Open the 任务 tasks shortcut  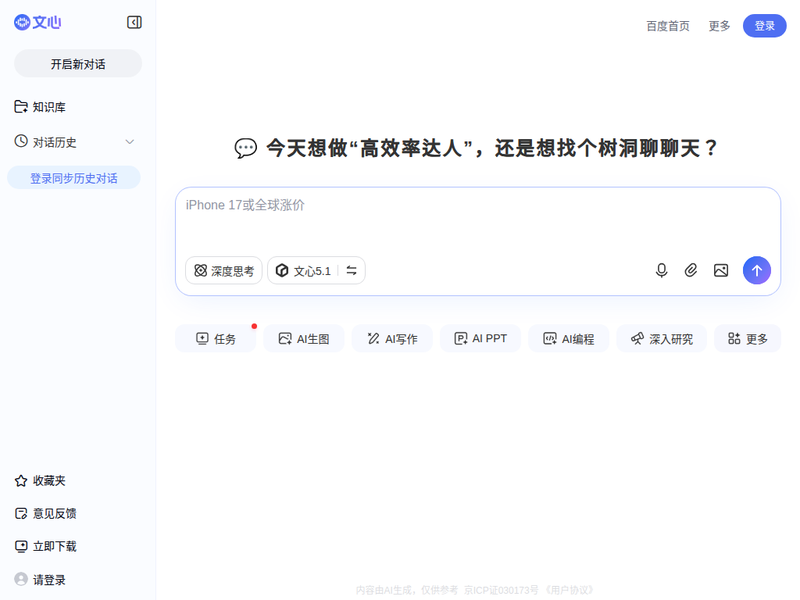click(x=216, y=338)
